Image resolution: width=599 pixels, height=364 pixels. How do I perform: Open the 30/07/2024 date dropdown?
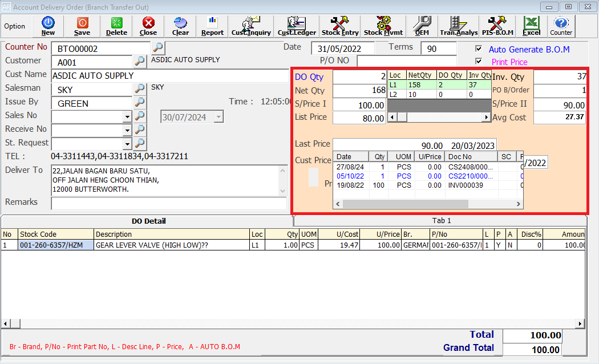click(218, 117)
